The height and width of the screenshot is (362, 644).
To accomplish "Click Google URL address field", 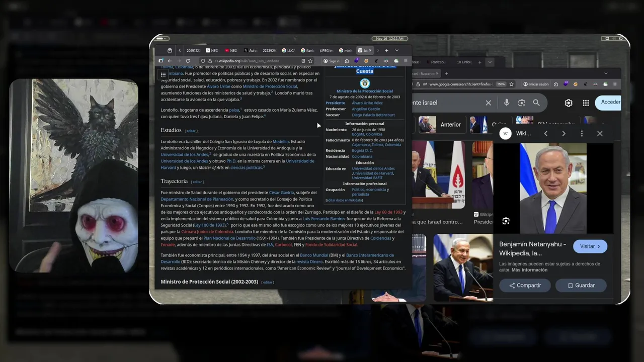I will (x=462, y=84).
